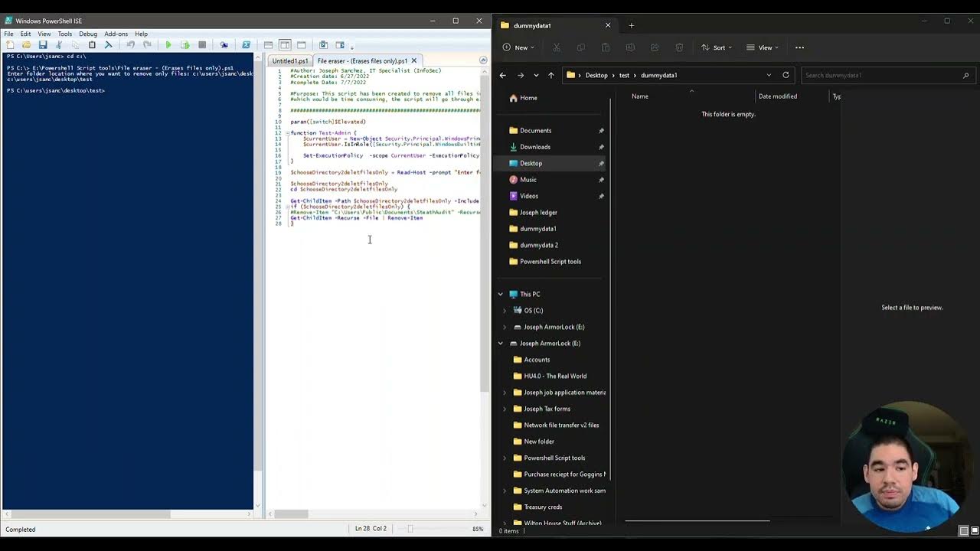This screenshot has width=980, height=551.
Task: Open the Add-ons menu in PowerShell ISE
Action: pyautogui.click(x=116, y=34)
